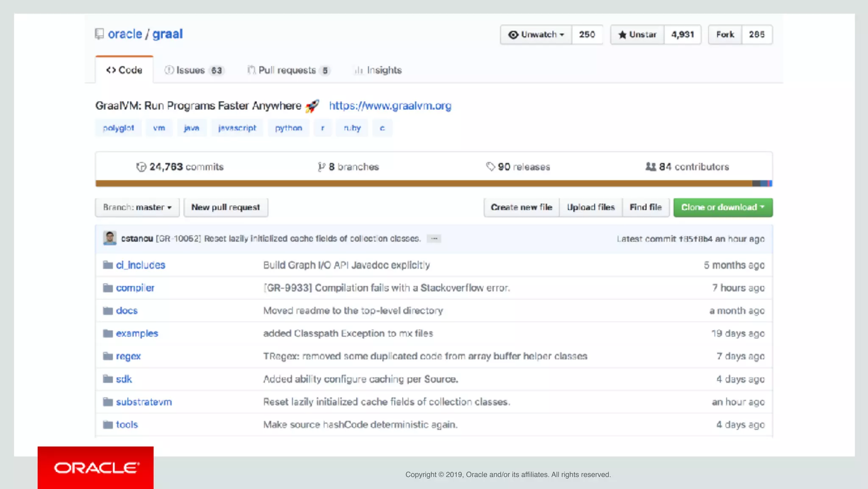This screenshot has height=489, width=868.
Task: Click the repository book icon beside oracle
Action: [99, 34]
